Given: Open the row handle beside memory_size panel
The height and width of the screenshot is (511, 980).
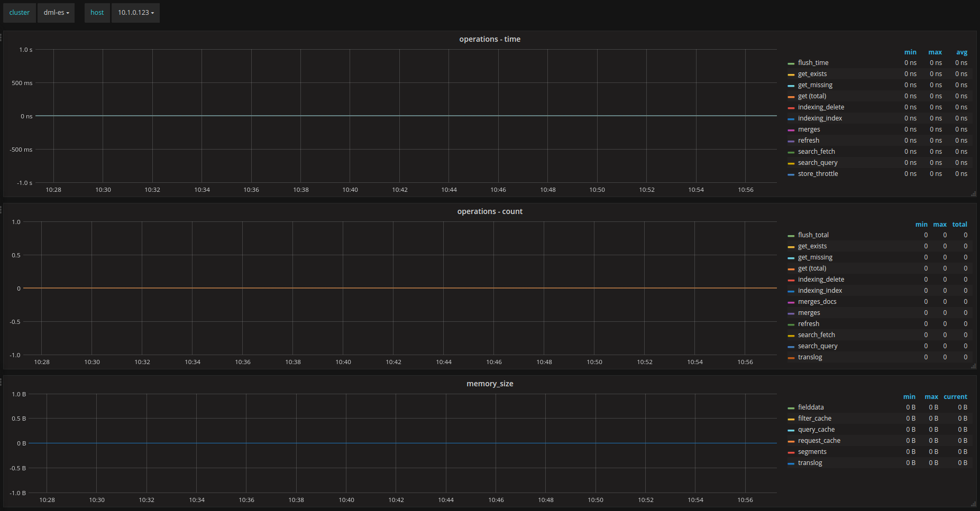Looking at the screenshot, I should coord(1,382).
